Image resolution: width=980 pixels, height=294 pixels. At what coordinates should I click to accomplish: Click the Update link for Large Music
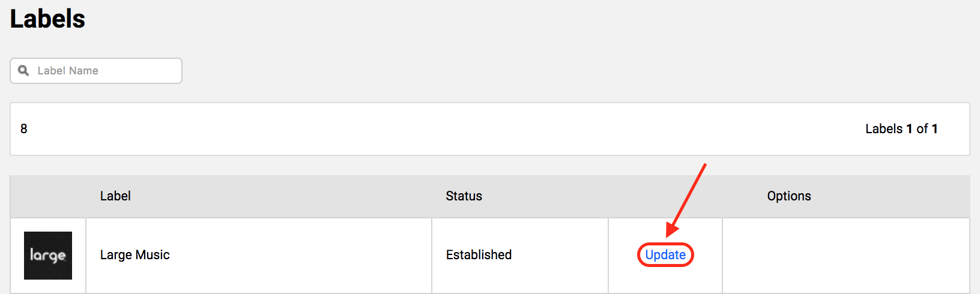(665, 255)
